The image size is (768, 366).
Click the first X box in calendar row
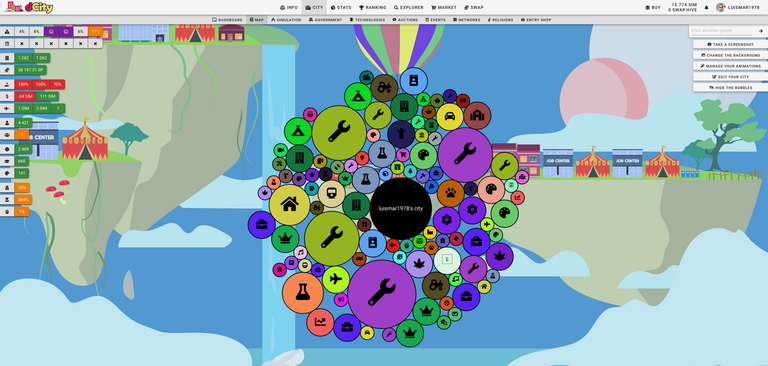(x=21, y=44)
